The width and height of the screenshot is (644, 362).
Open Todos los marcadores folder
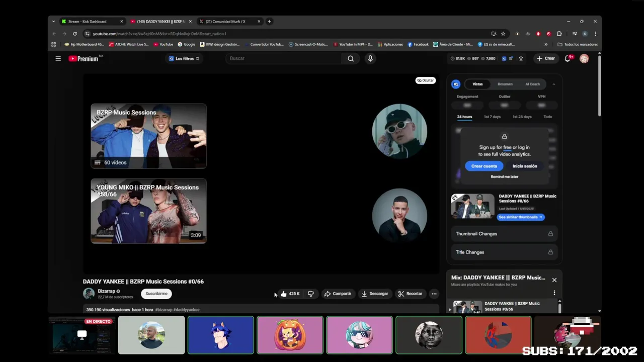pos(578,44)
